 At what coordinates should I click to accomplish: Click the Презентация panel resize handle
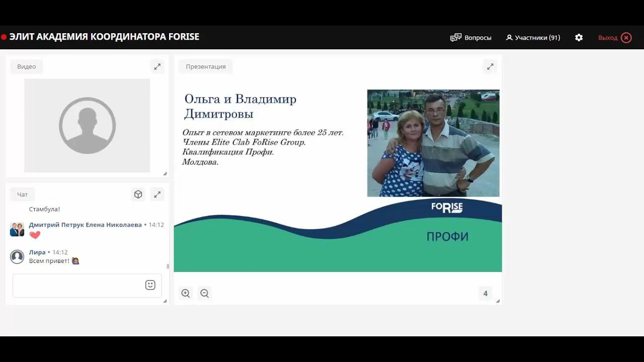(498, 301)
